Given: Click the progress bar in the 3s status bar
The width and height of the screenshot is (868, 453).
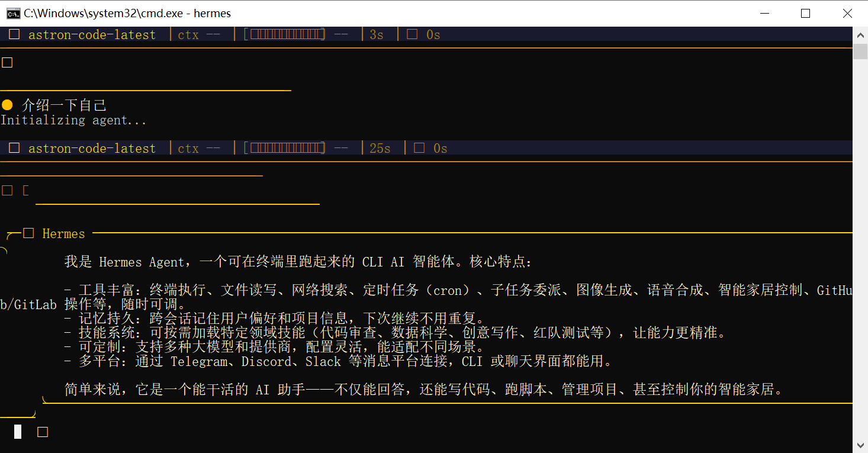Looking at the screenshot, I should pos(284,35).
